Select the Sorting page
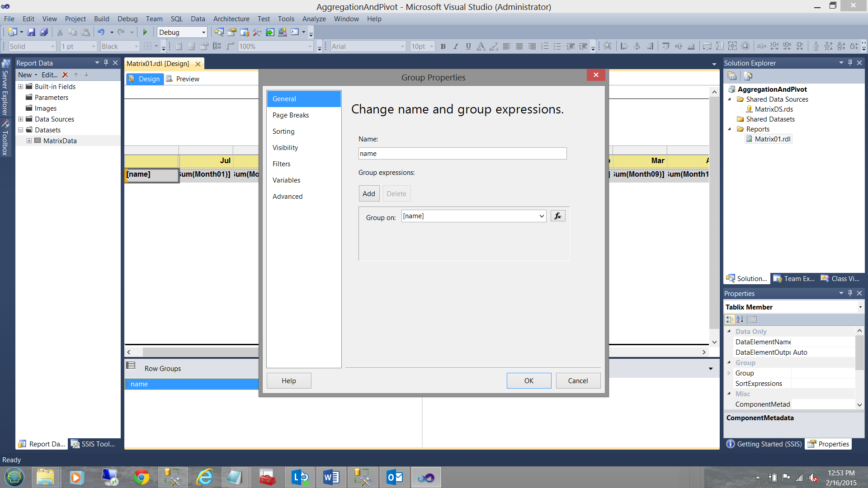 [283, 131]
